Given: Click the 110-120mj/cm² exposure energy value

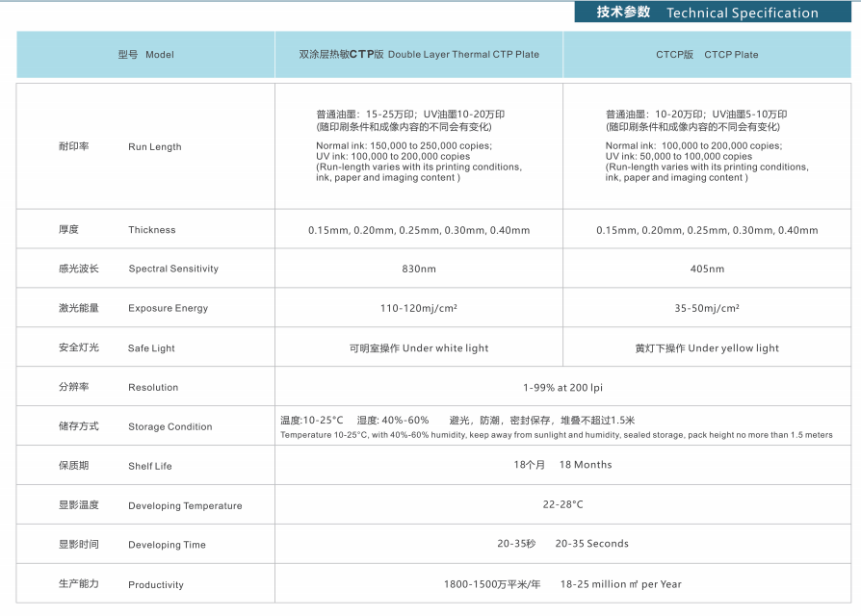Looking at the screenshot, I should (419, 309).
